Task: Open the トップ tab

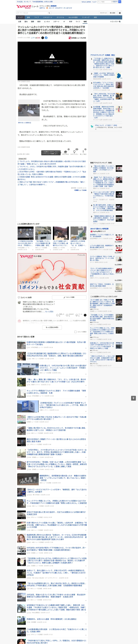Action: tap(20, 17)
